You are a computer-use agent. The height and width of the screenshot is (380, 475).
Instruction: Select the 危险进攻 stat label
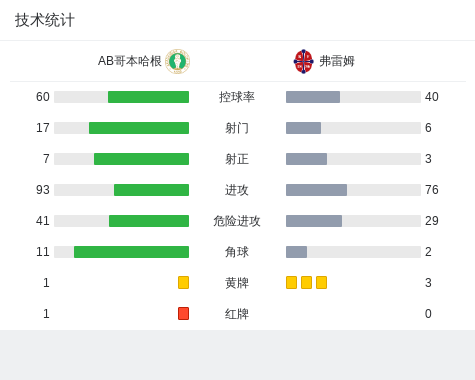coord(237,221)
